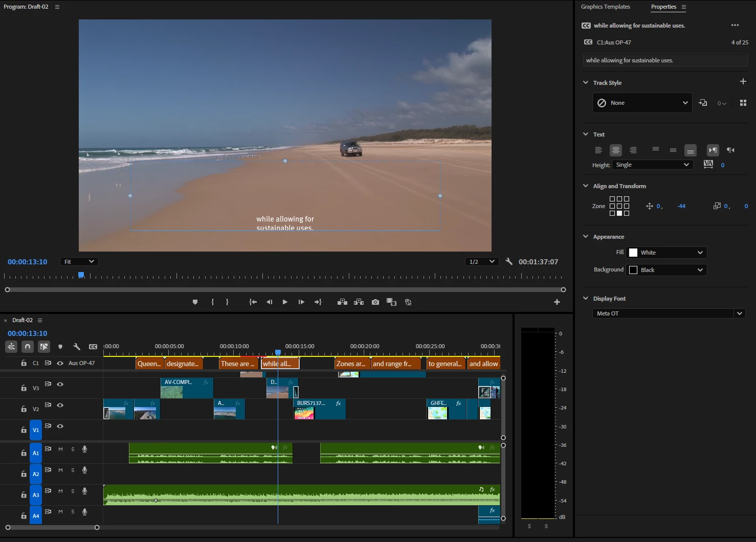
Task: Click the Play button in Program monitor
Action: point(285,302)
